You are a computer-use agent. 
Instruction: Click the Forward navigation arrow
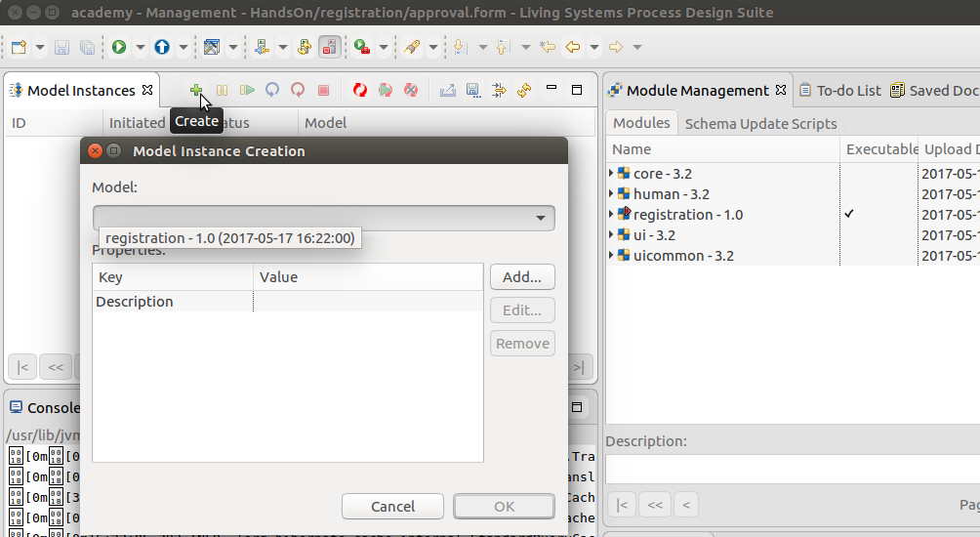coord(616,47)
